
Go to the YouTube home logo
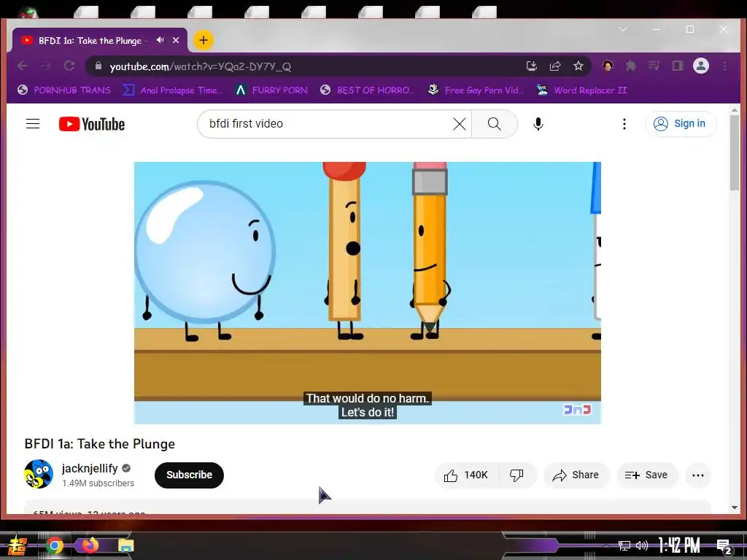(91, 124)
